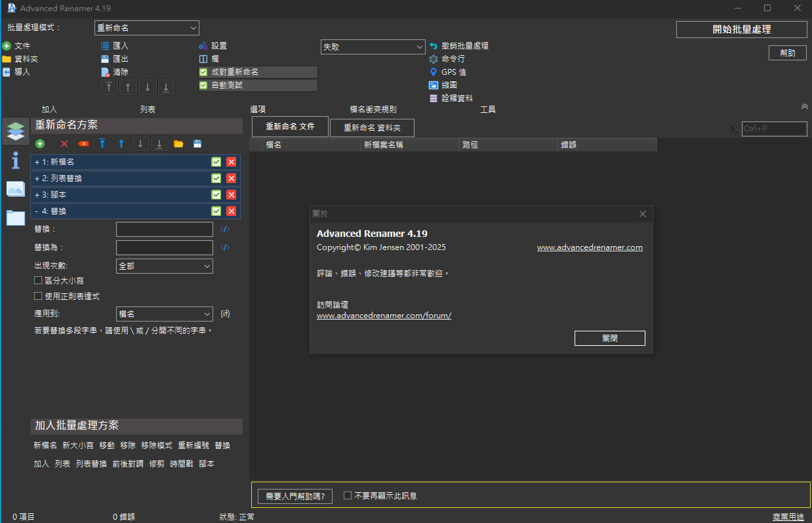812x523 pixels.
Task: Open the 批量處理模式 dropdown
Action: (146, 28)
